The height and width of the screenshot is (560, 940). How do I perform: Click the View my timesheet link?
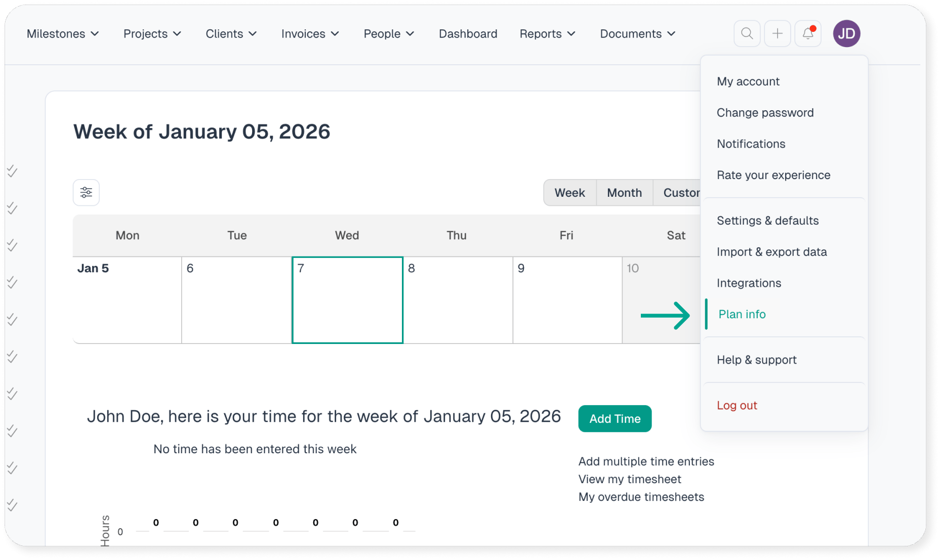[629, 479]
